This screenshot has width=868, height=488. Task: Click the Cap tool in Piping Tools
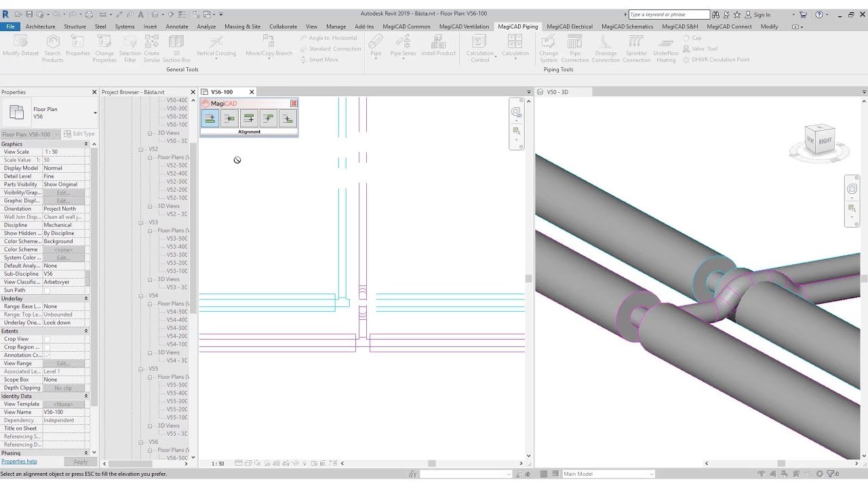(693, 38)
